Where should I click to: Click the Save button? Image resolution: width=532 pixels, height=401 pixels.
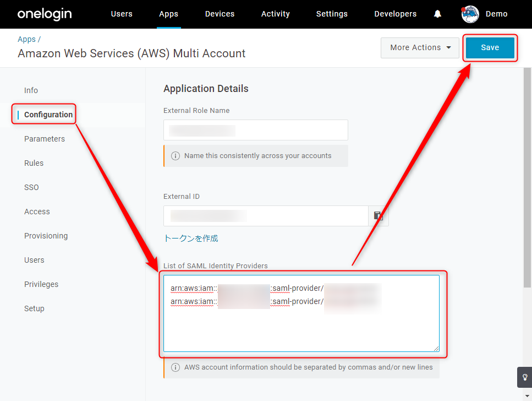click(x=490, y=47)
